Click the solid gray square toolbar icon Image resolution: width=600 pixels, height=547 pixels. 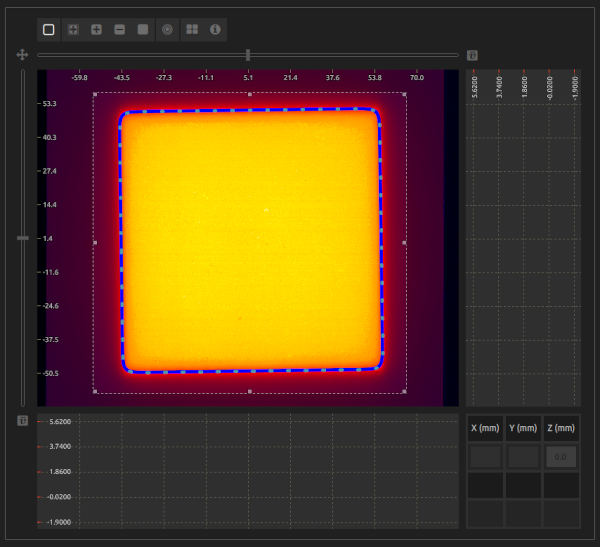pyautogui.click(x=143, y=29)
